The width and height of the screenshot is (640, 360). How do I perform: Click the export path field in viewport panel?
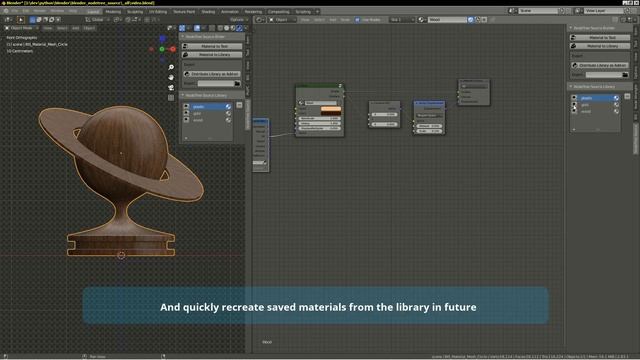pos(216,83)
